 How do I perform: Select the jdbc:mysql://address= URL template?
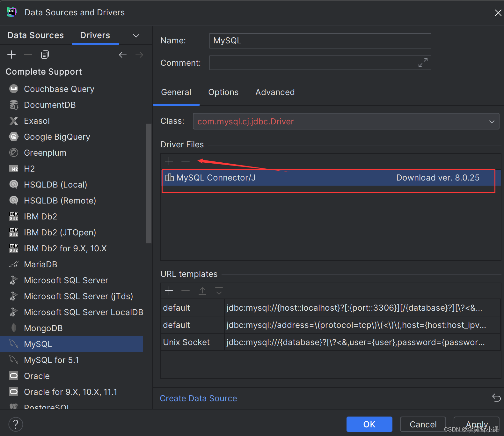pyautogui.click(x=331, y=325)
